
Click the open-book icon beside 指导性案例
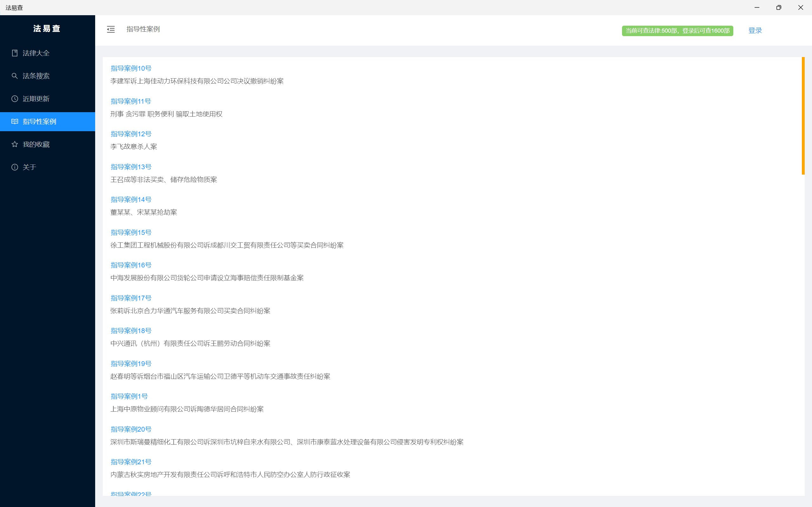pyautogui.click(x=14, y=121)
